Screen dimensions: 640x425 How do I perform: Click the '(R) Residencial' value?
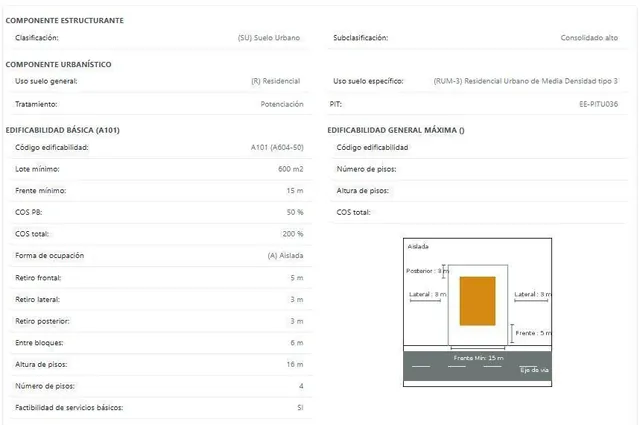coord(276,81)
